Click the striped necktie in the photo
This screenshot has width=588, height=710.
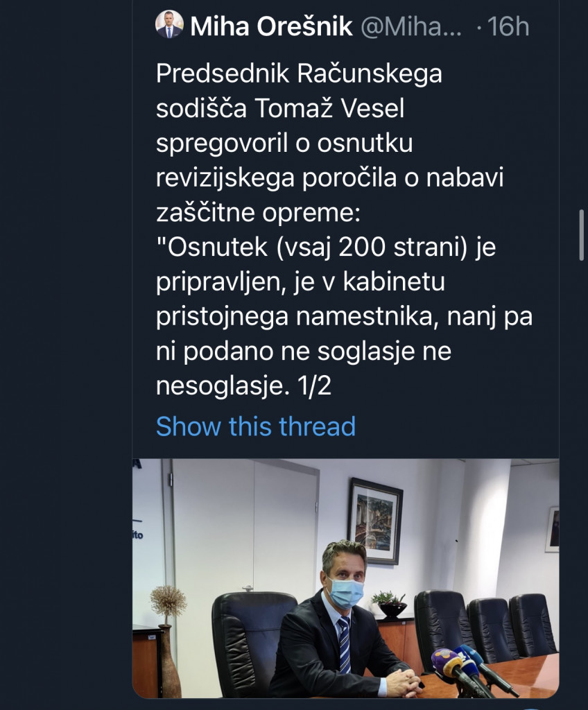pos(344,643)
